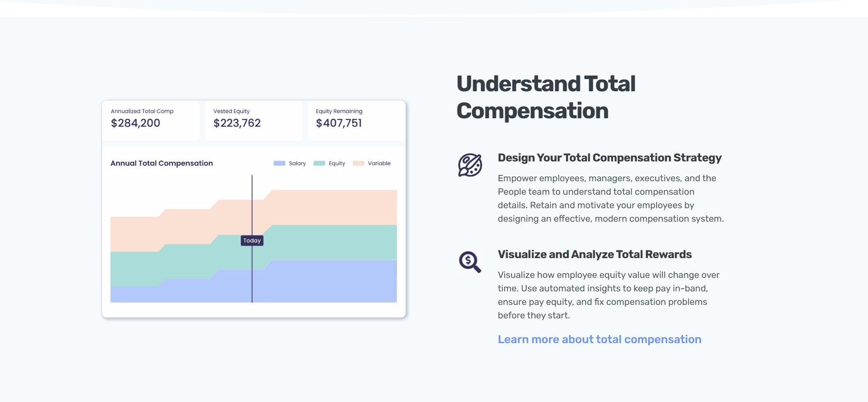The height and width of the screenshot is (402, 868).
Task: Click the Salary legend label
Action: click(297, 163)
